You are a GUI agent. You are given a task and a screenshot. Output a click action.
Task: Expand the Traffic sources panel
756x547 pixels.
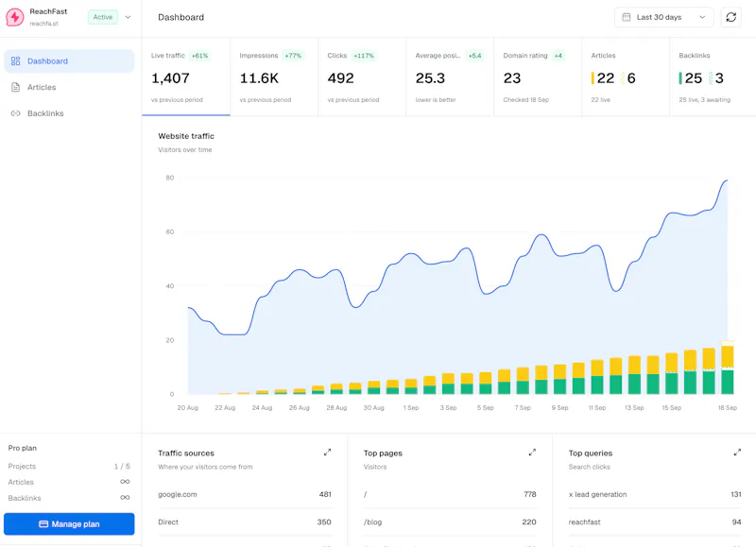point(327,453)
